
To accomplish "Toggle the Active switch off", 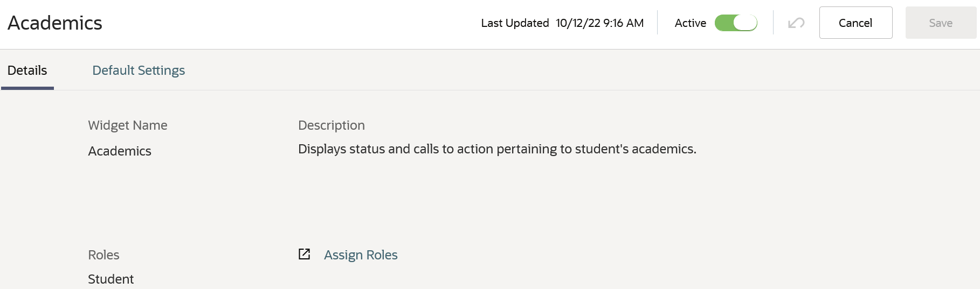I will coord(736,23).
